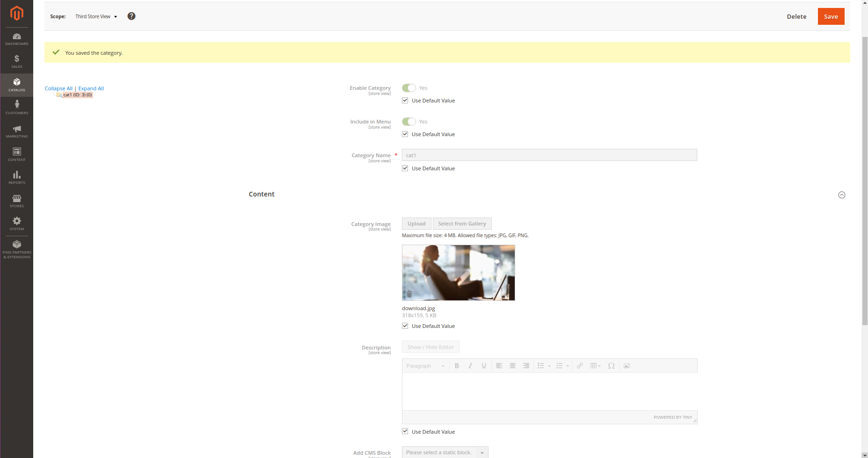Click the page vertical scrollbar
This screenshot has width=868, height=458.
pos(865,180)
